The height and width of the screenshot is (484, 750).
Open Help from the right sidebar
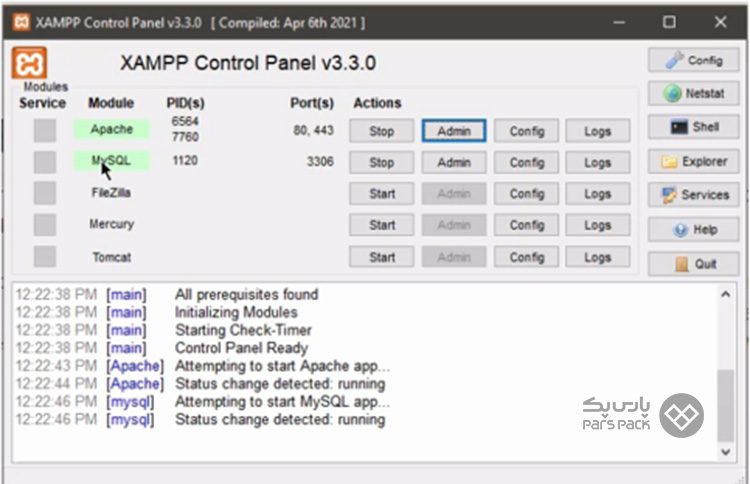[x=694, y=230]
